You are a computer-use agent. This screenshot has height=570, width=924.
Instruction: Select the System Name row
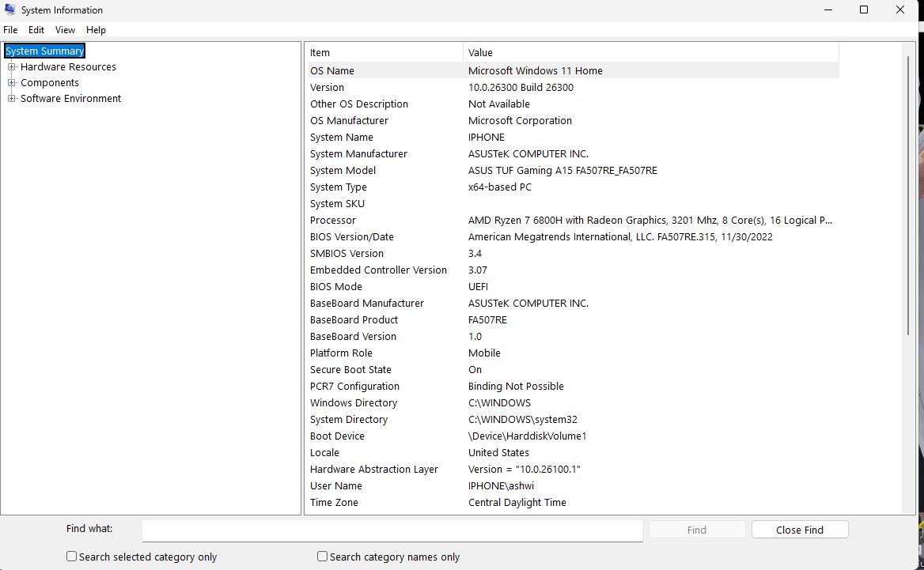tap(574, 138)
